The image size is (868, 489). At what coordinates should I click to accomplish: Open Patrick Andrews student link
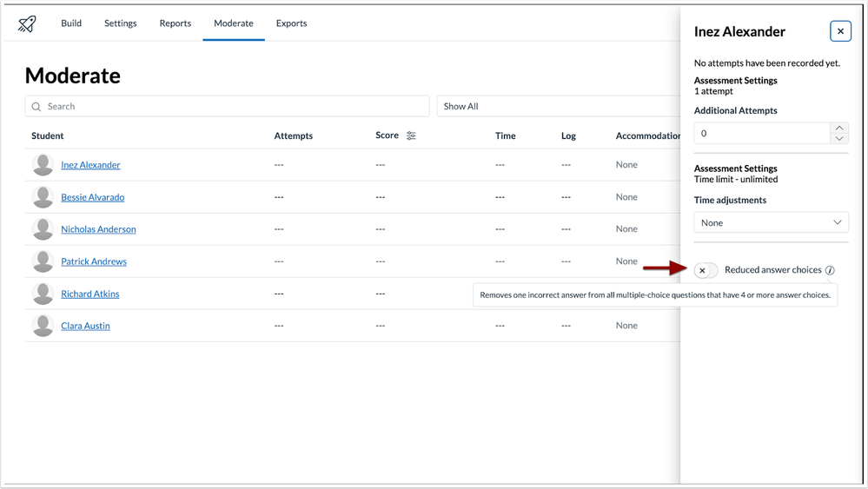click(94, 261)
